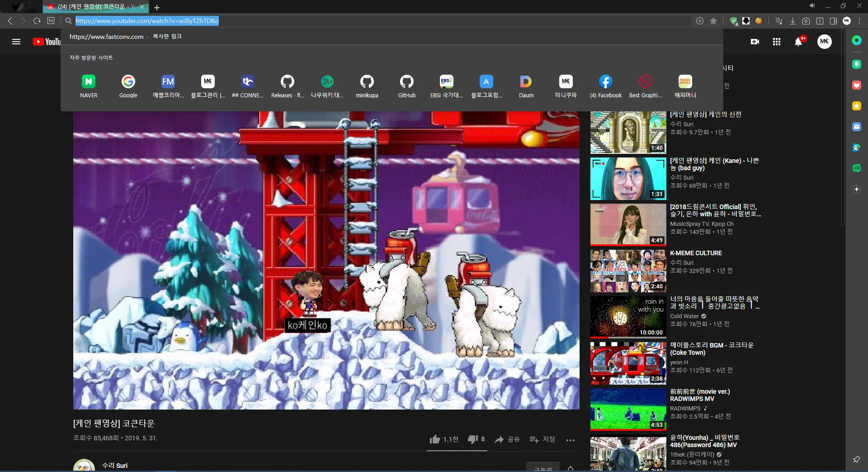Open the NAVER frequently visited shortcut
The width and height of the screenshot is (868, 472).
[x=89, y=86]
